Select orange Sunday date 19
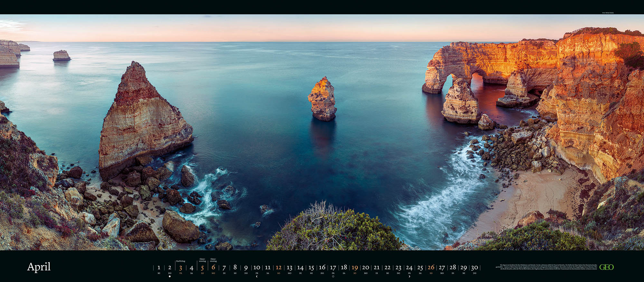The width and height of the screenshot is (644, 282). pos(355,268)
